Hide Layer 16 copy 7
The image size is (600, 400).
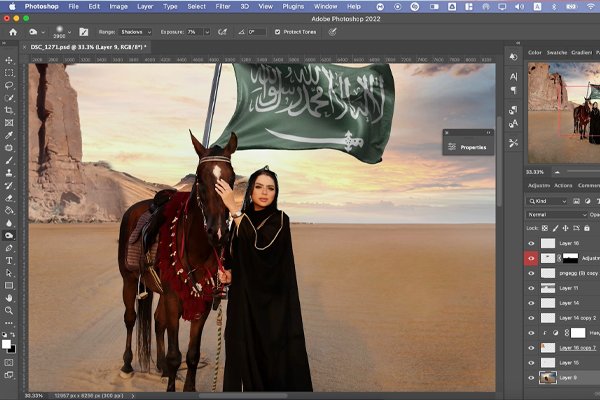(x=531, y=348)
